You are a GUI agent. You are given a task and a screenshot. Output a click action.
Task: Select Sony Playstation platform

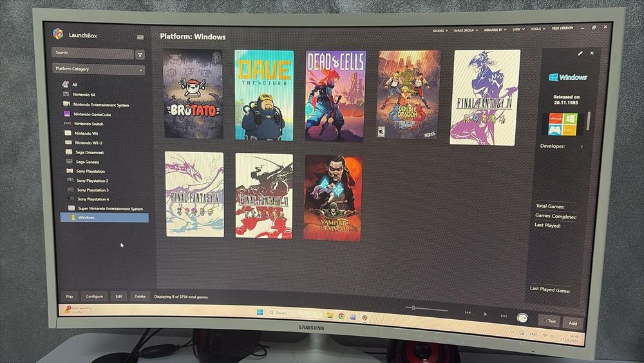[90, 171]
